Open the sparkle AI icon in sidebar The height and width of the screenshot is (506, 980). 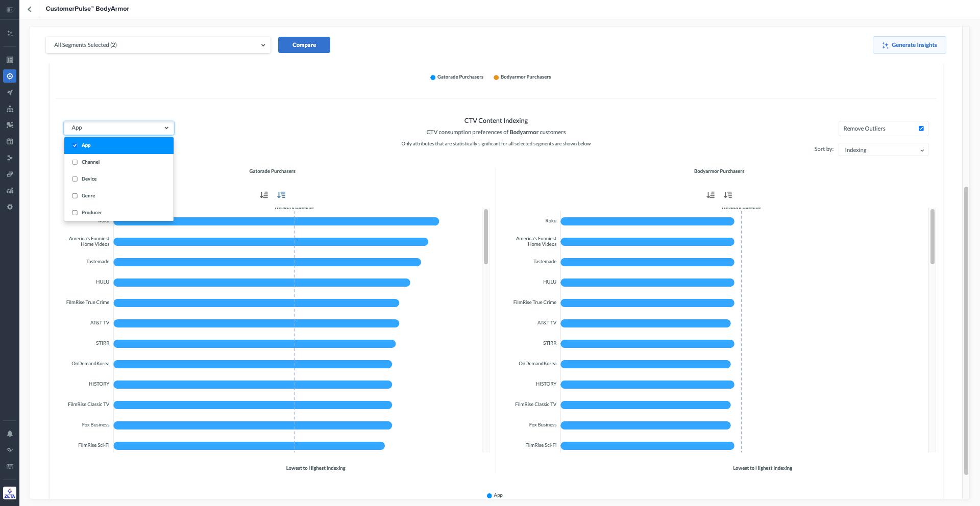[10, 33]
